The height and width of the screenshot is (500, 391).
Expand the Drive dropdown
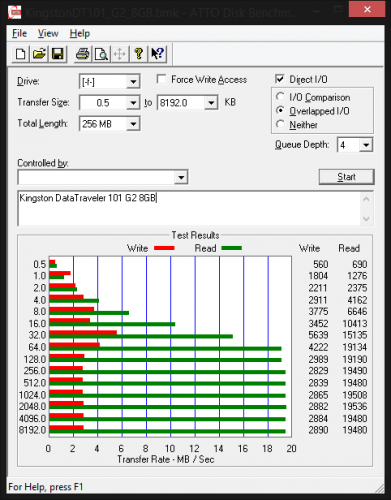click(133, 82)
